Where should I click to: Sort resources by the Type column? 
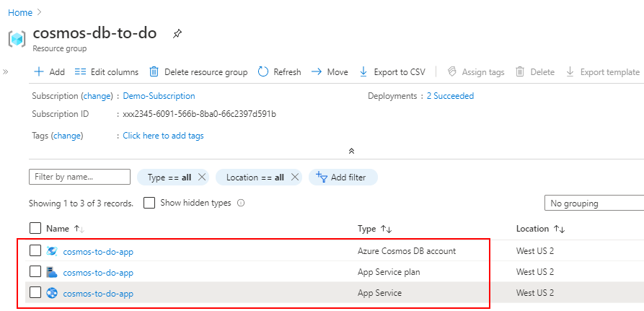(386, 229)
